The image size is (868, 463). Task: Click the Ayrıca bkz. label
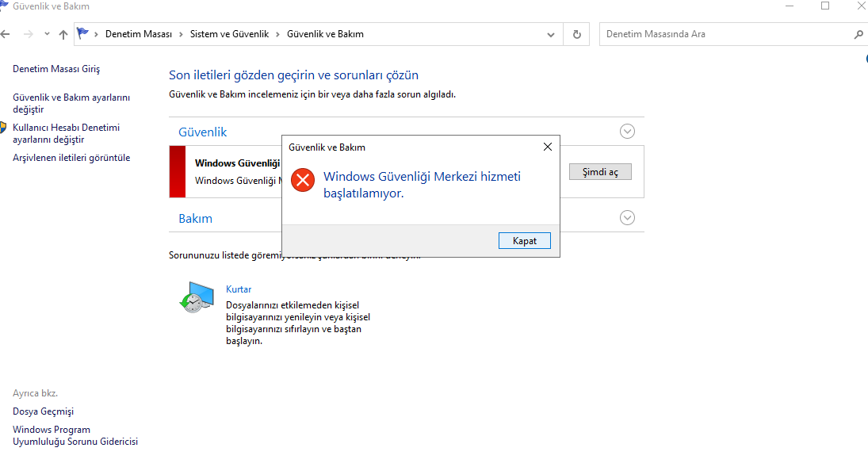pos(36,393)
